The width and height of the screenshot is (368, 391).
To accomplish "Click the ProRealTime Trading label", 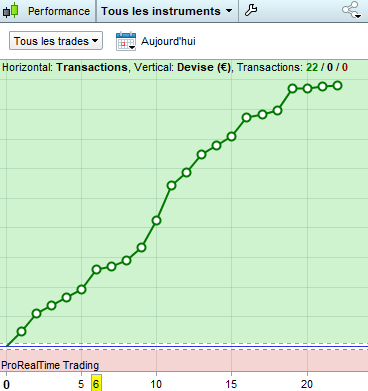I will (x=50, y=365).
